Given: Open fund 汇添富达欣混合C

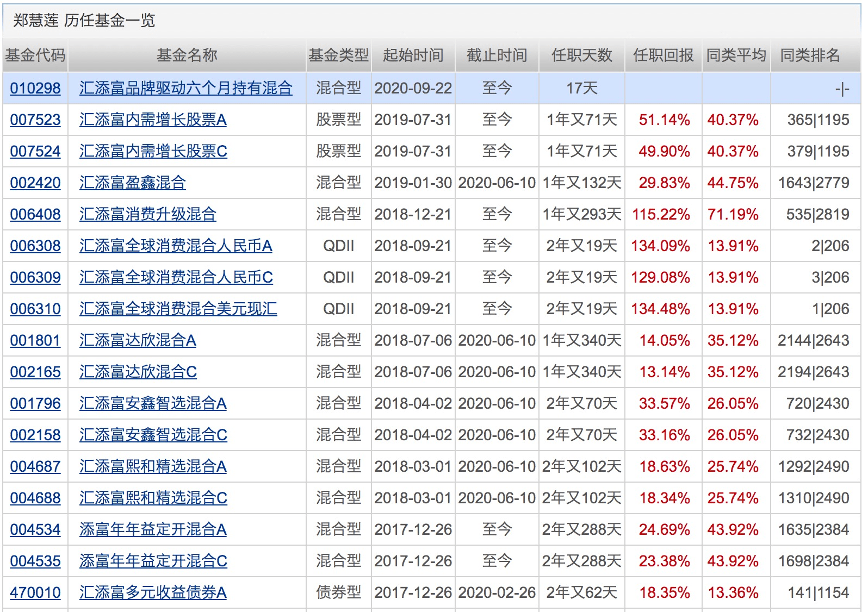Looking at the screenshot, I should click(138, 372).
